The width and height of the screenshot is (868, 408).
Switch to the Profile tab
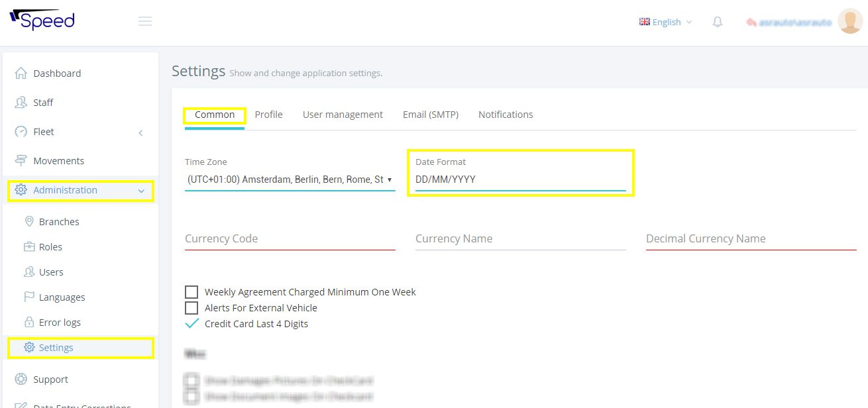268,115
